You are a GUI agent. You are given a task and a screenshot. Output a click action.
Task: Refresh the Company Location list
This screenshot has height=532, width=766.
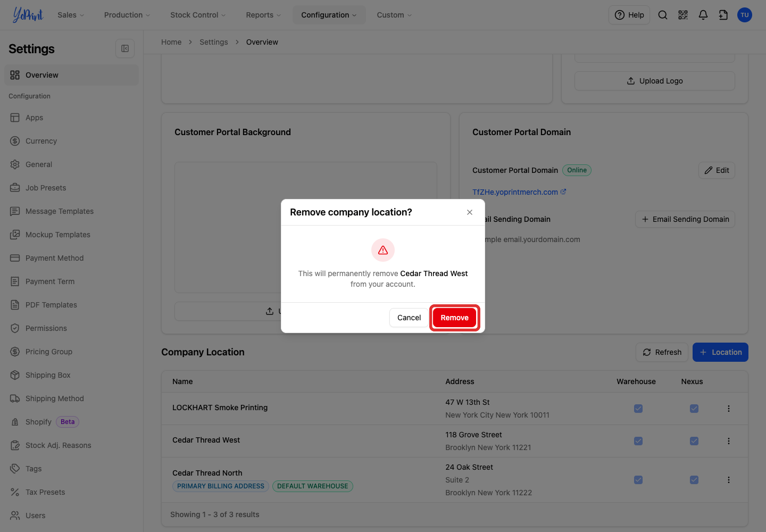(662, 352)
